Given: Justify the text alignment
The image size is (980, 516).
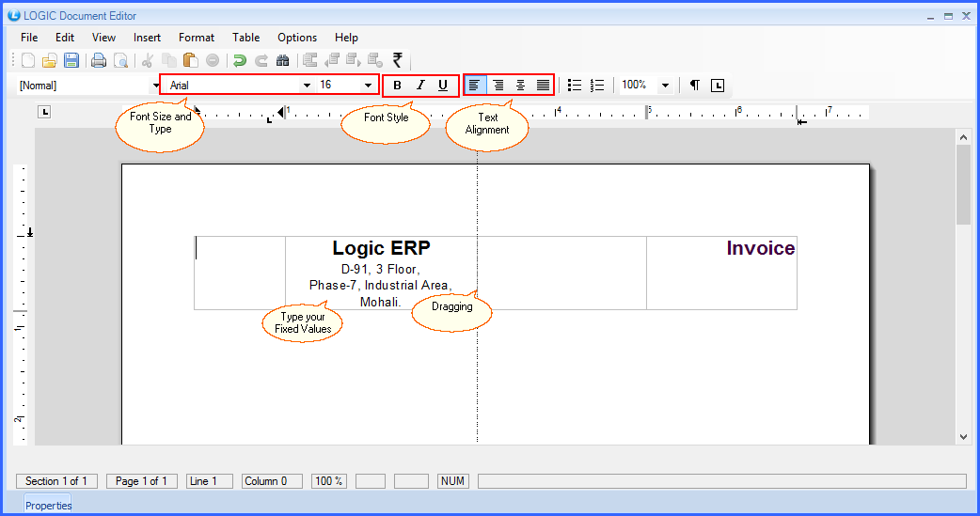Looking at the screenshot, I should tap(543, 85).
